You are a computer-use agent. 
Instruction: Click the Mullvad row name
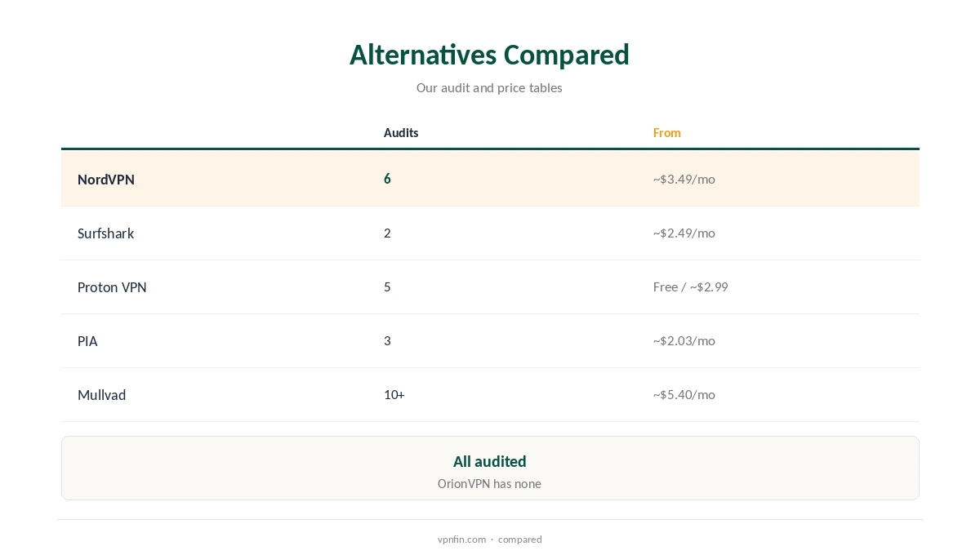[102, 395]
